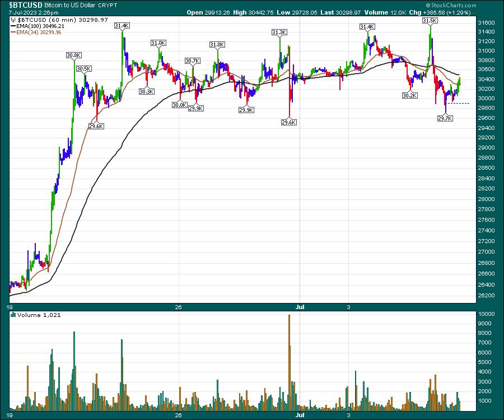Select the 26 date label on axis
This screenshot has height=420, width=504.
point(178,307)
